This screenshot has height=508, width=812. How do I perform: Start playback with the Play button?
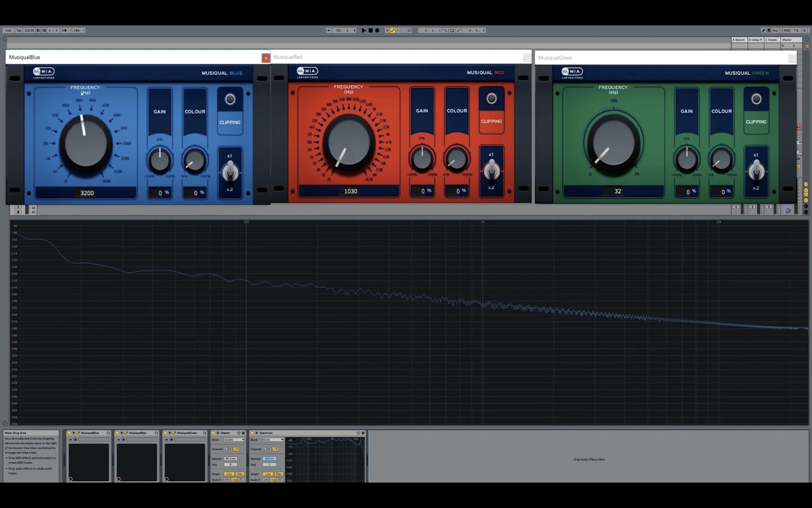pos(364,30)
